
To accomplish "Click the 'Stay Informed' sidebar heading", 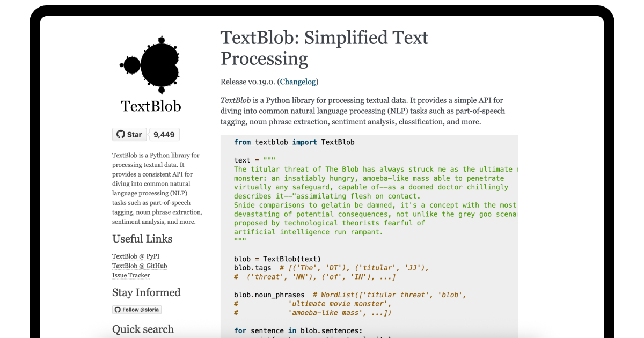I will [x=146, y=292].
